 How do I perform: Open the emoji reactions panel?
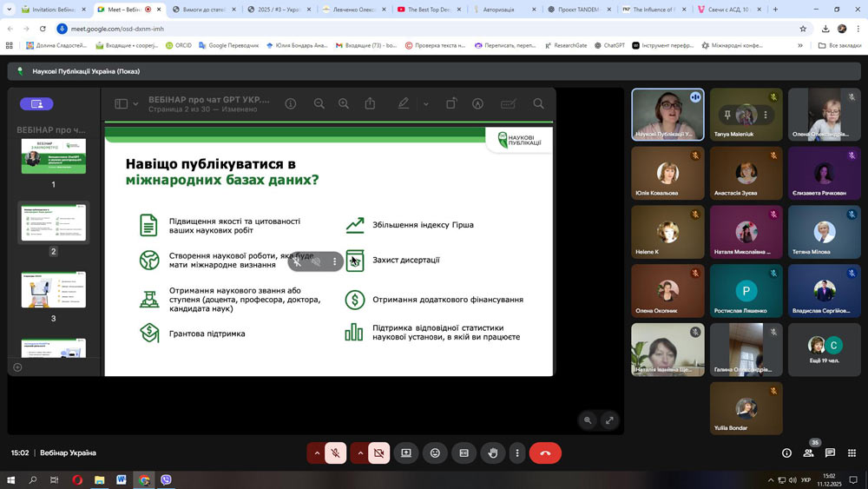[x=435, y=453]
